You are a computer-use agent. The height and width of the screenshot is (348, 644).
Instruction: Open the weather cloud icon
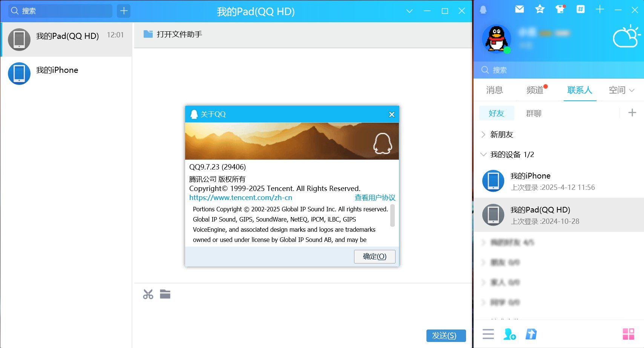tap(626, 36)
